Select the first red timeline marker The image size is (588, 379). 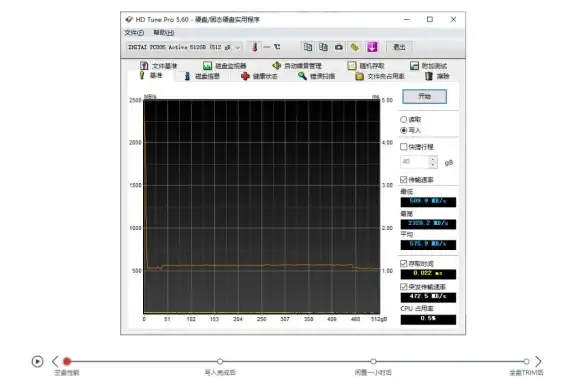click(x=67, y=361)
